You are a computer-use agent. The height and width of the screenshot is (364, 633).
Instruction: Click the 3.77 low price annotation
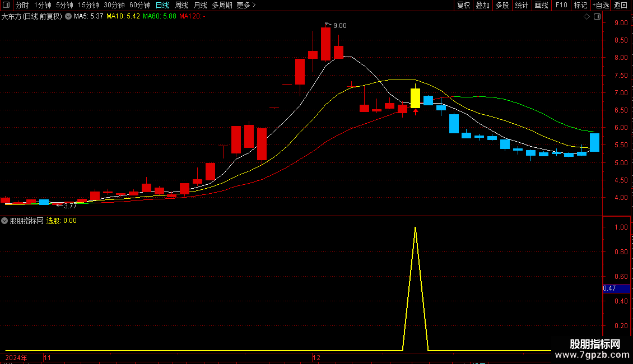click(x=70, y=206)
